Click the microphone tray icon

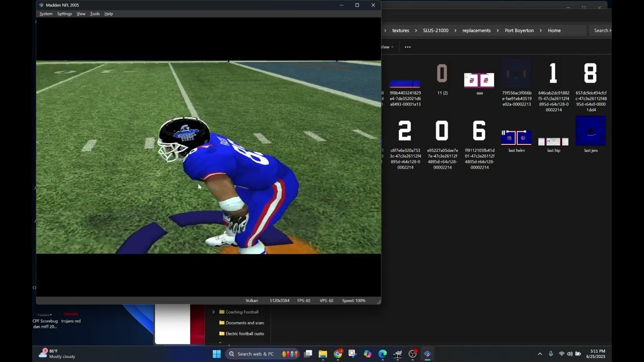tap(551, 354)
